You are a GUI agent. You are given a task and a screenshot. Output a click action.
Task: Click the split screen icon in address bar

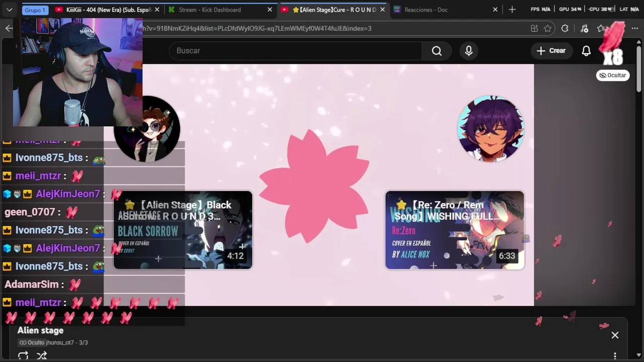pyautogui.click(x=534, y=29)
